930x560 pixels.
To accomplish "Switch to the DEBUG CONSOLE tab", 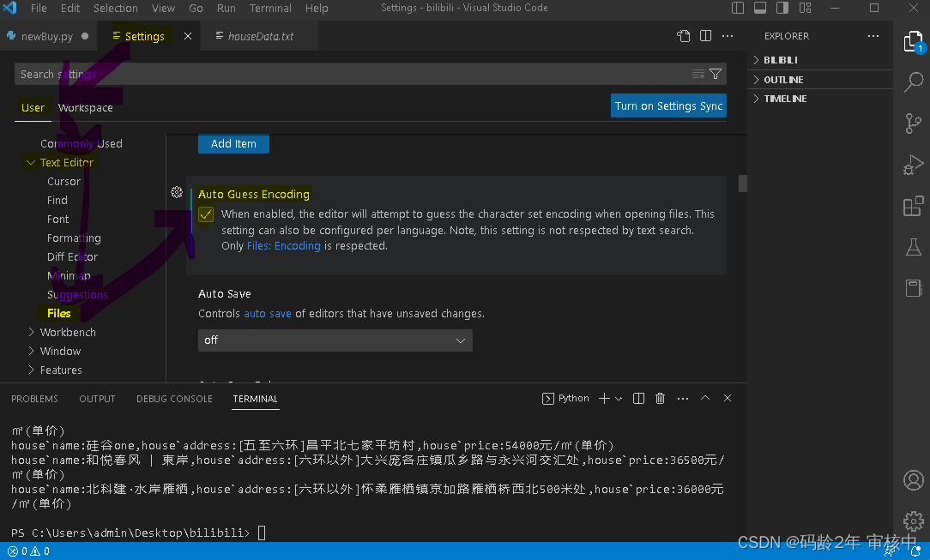I will click(174, 399).
